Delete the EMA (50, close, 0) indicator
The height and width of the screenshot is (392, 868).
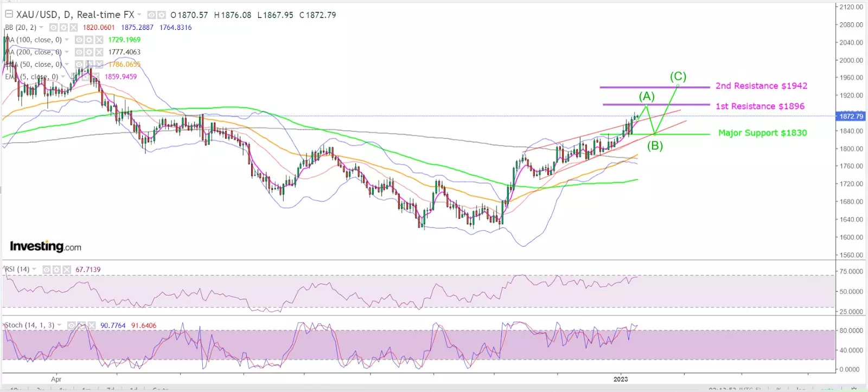[99, 64]
